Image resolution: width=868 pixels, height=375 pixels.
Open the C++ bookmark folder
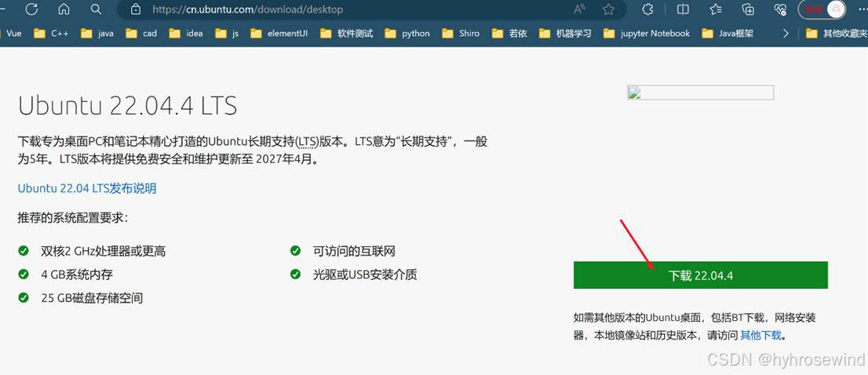click(51, 33)
